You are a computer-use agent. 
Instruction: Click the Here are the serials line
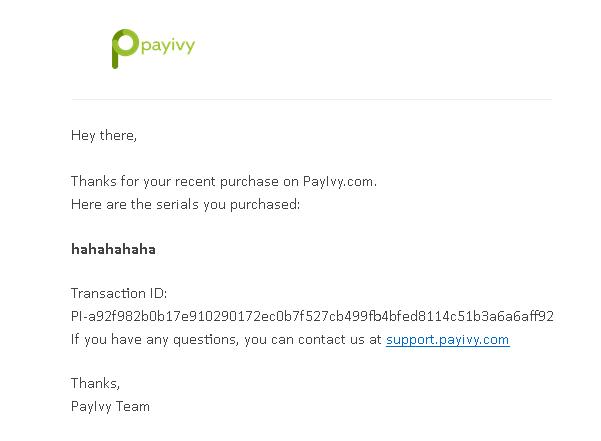point(186,205)
